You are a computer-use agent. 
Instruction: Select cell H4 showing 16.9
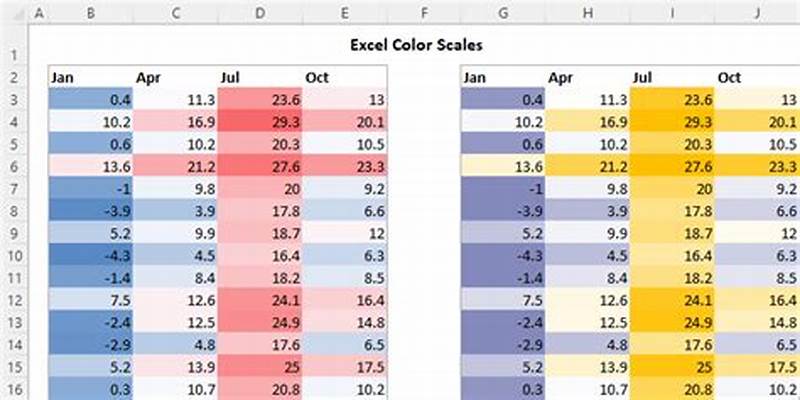click(588, 122)
